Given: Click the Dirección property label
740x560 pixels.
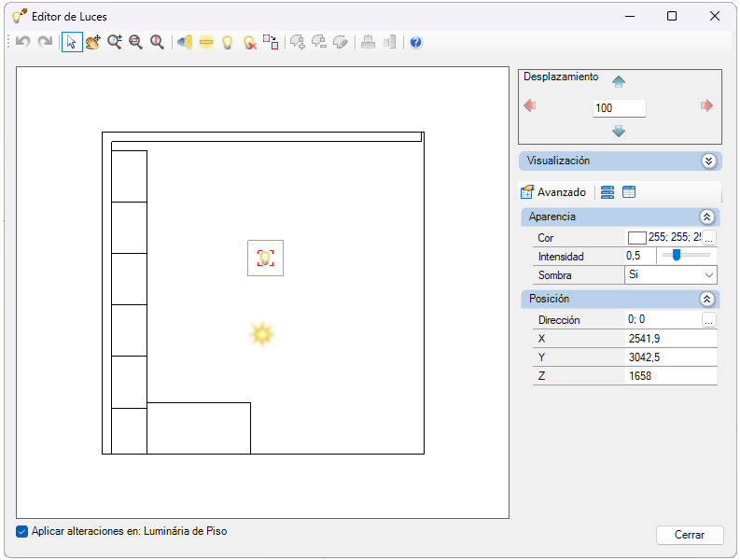Looking at the screenshot, I should [x=559, y=320].
